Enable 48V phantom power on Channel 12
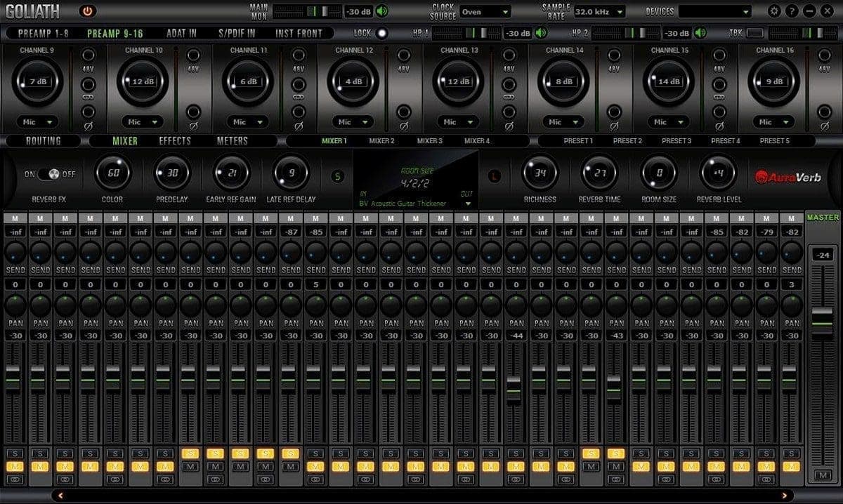Image resolution: width=843 pixels, height=504 pixels. [x=404, y=55]
